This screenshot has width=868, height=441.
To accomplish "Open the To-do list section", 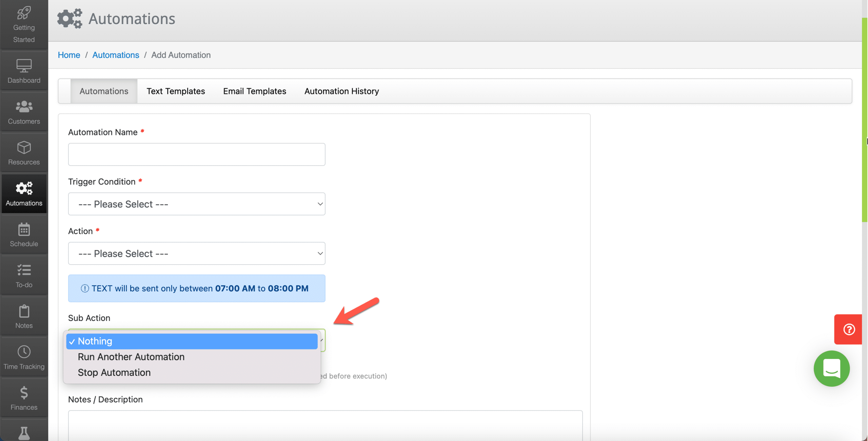I will 24,275.
